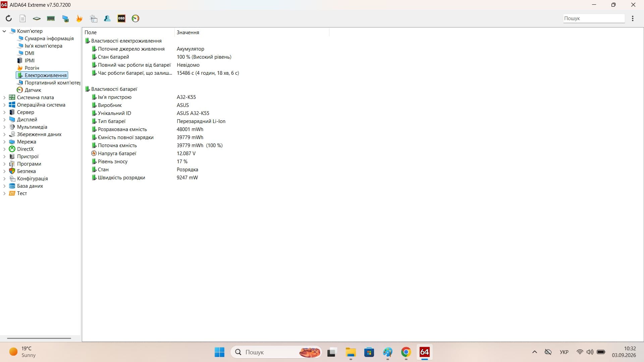The image size is (644, 362).
Task: Expand the База даних tree node
Action: tap(4, 186)
